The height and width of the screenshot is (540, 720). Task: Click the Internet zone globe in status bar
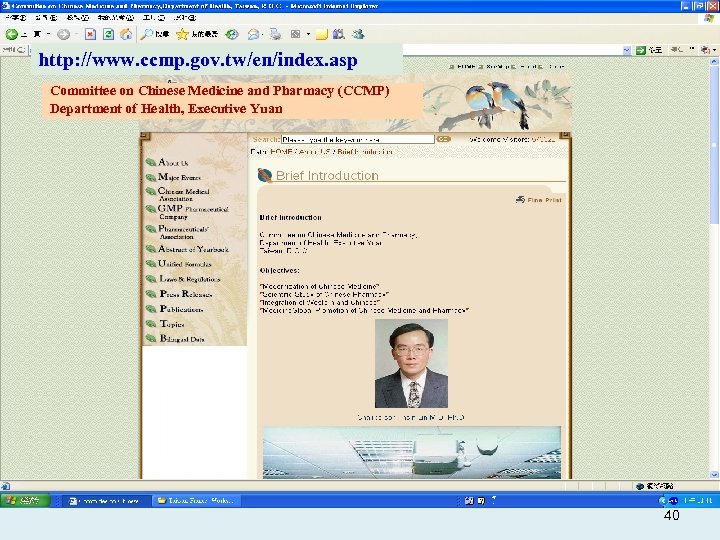coord(640,486)
